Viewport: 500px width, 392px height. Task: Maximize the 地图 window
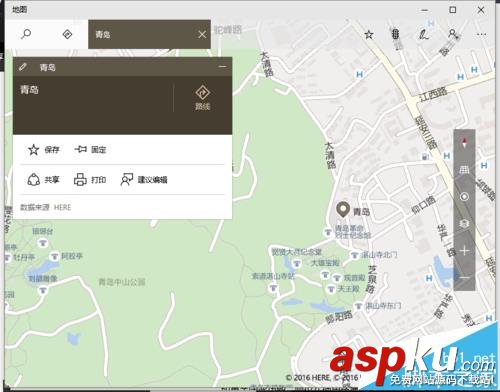pyautogui.click(x=453, y=10)
